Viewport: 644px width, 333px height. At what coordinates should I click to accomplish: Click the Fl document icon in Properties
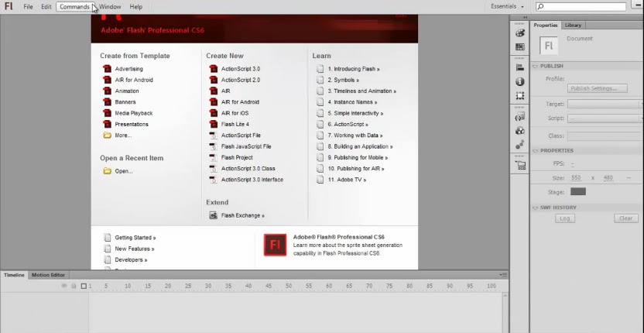[549, 46]
